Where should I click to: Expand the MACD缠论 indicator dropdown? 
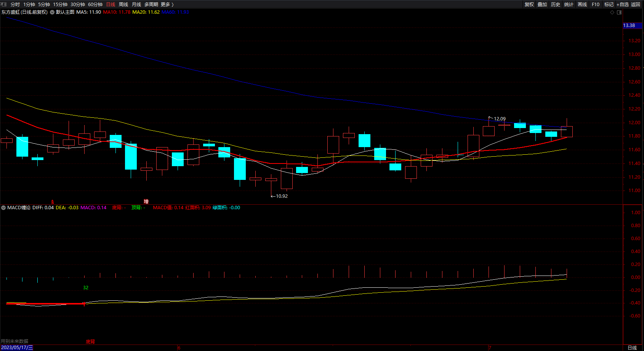tap(3, 208)
